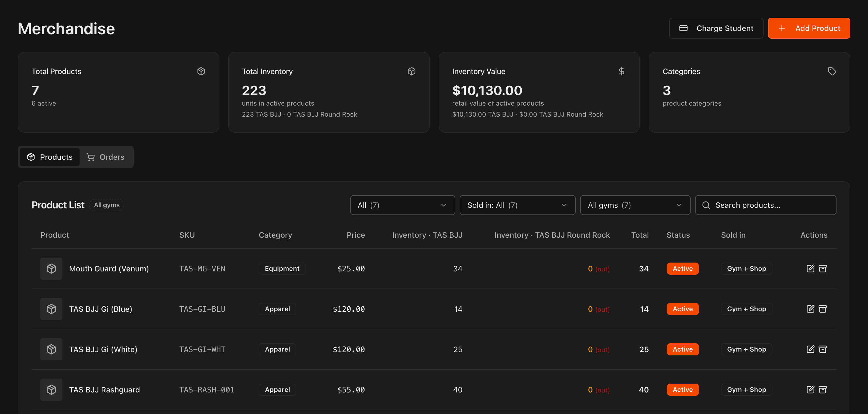
Task: Archive the TAS BJJ Rashguard entry
Action: tap(822, 389)
